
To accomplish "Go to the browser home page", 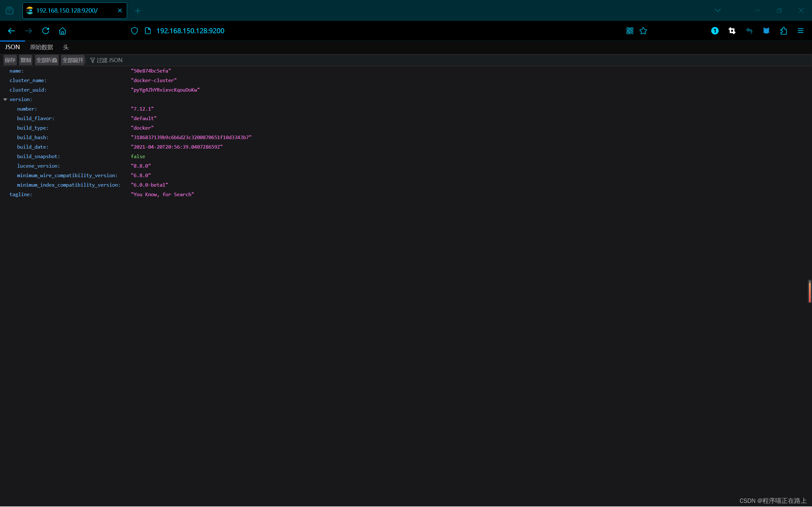I will (62, 31).
